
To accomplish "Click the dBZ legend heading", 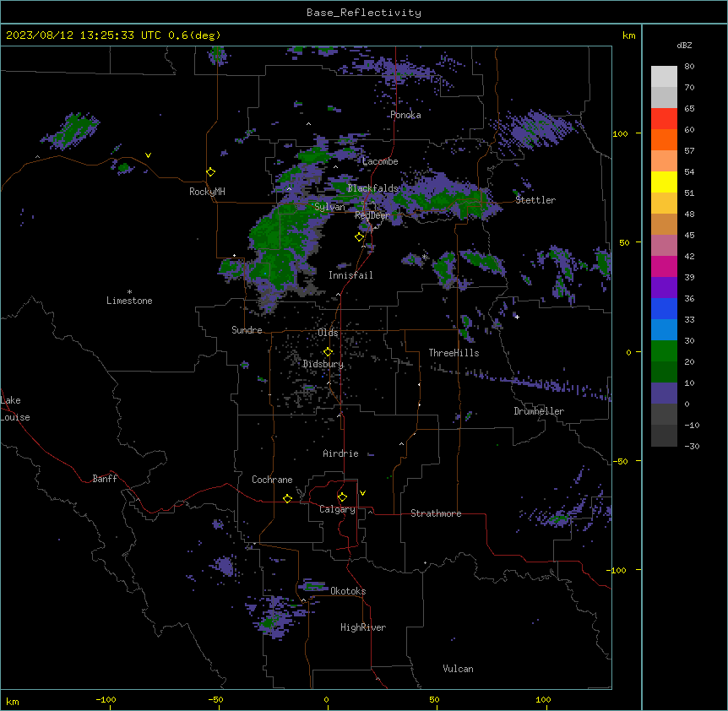I will 684,46.
